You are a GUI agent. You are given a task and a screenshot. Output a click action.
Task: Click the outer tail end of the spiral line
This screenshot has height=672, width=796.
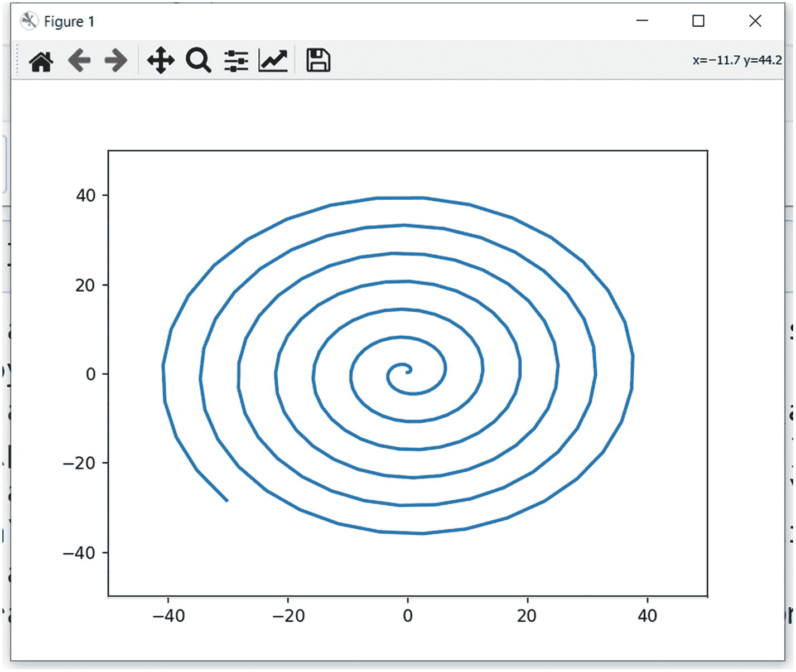click(x=226, y=500)
